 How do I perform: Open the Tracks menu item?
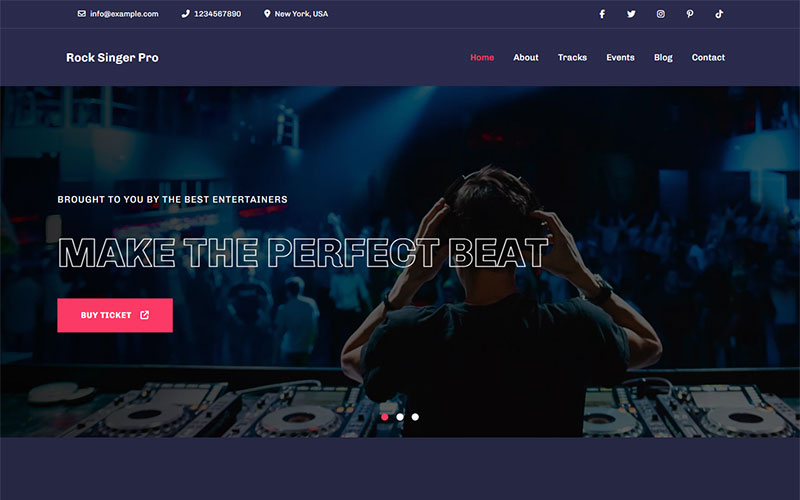point(572,58)
